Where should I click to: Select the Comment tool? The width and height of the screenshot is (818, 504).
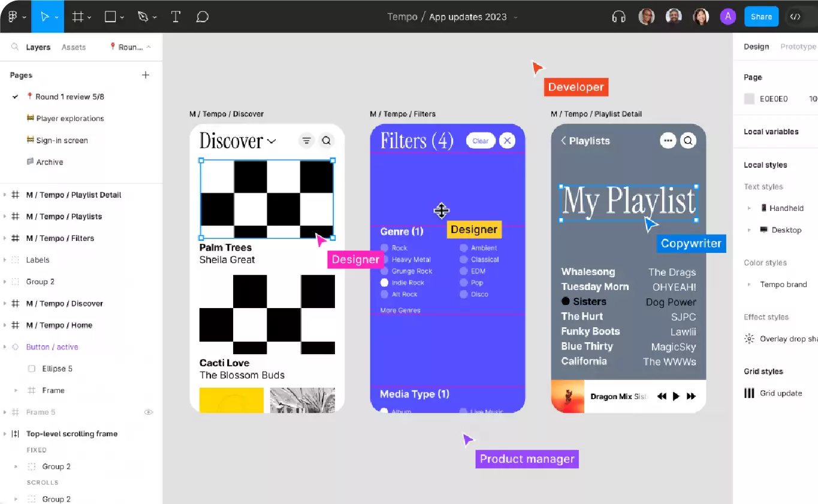203,17
